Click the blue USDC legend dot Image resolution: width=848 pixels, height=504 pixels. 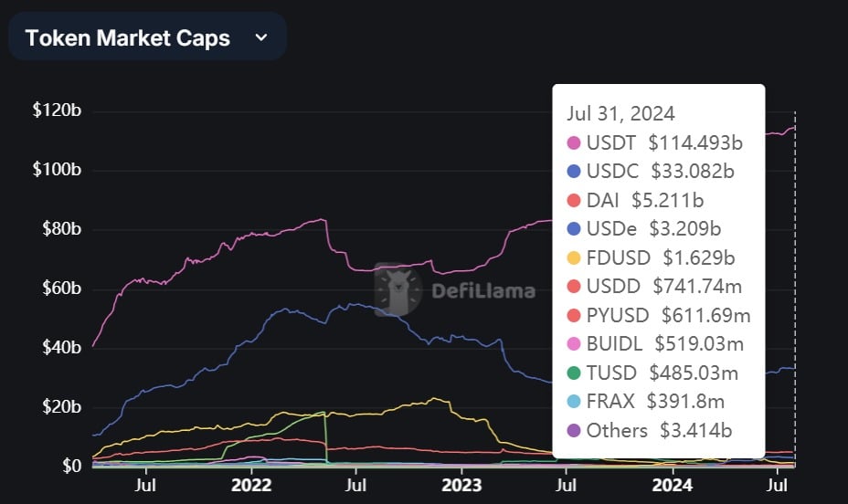point(573,172)
